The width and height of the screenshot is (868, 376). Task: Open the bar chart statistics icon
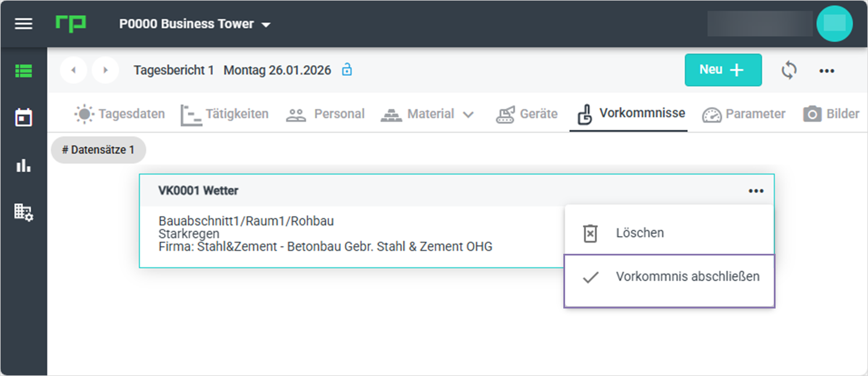click(24, 165)
